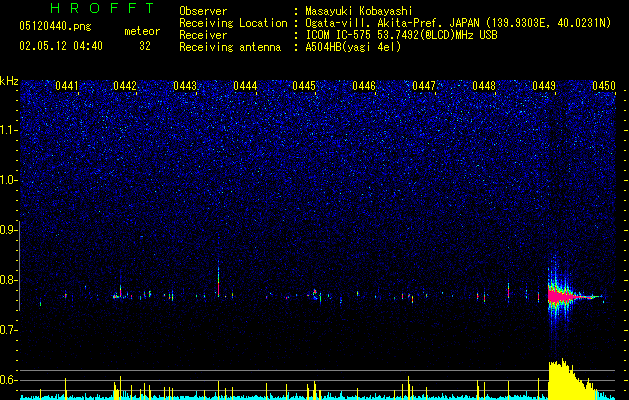Image resolution: width=629 pixels, height=400 pixels.
Task: Click the 0448 time marker
Action: (x=484, y=86)
